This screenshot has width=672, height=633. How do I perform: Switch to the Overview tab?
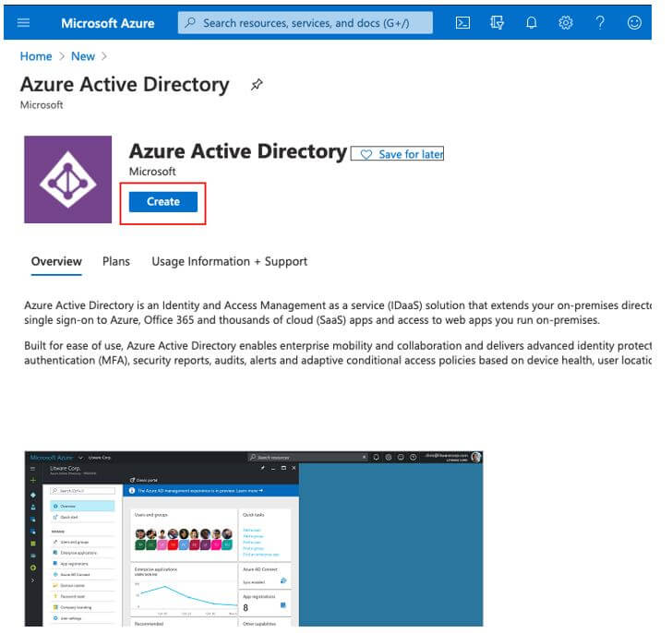coord(56,262)
